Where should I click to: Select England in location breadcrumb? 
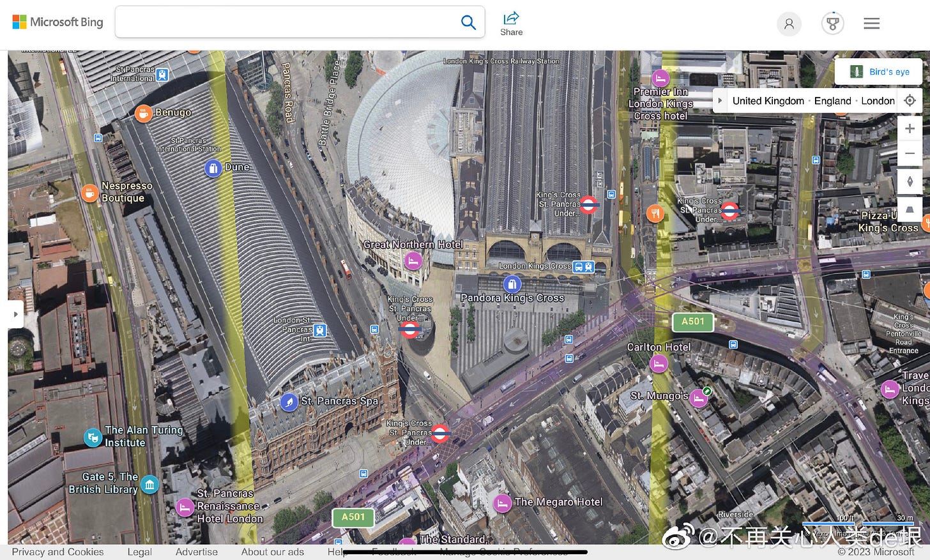tap(832, 101)
